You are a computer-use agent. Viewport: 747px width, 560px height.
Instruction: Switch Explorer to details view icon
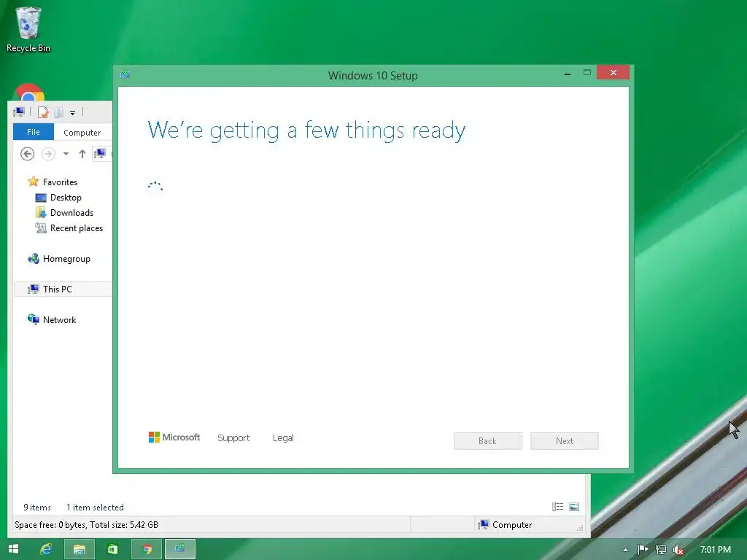point(557,507)
